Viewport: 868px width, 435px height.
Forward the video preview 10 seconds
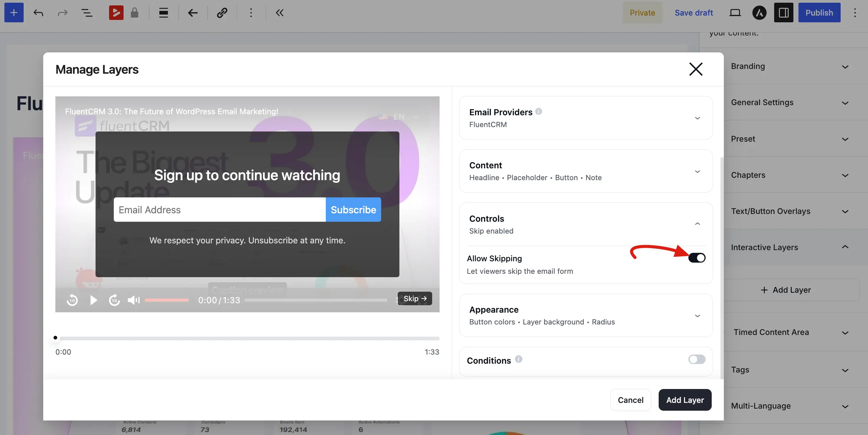114,300
